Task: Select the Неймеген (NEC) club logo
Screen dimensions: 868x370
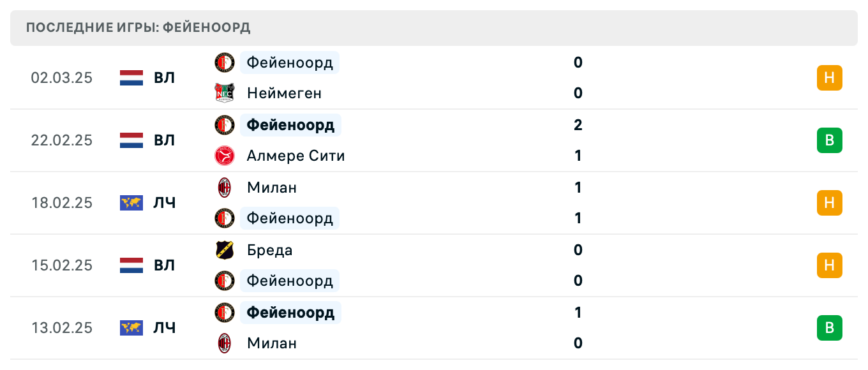Action: click(224, 93)
